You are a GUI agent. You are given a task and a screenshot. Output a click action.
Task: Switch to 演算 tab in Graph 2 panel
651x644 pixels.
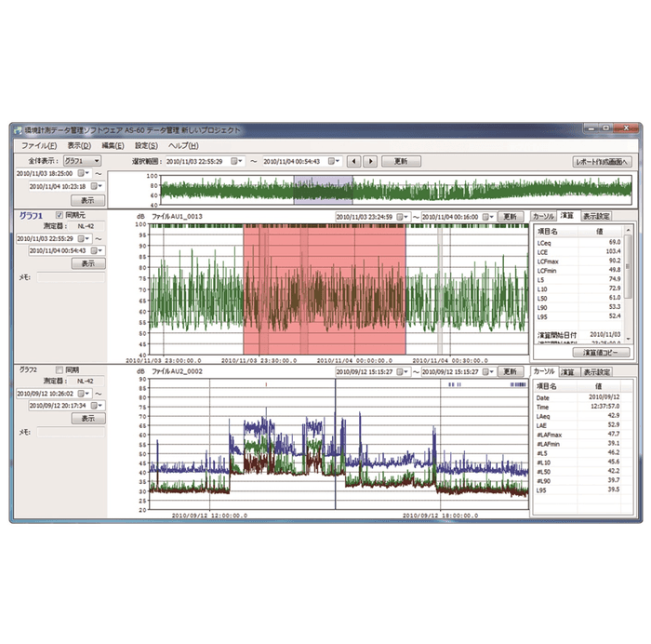tap(566, 371)
